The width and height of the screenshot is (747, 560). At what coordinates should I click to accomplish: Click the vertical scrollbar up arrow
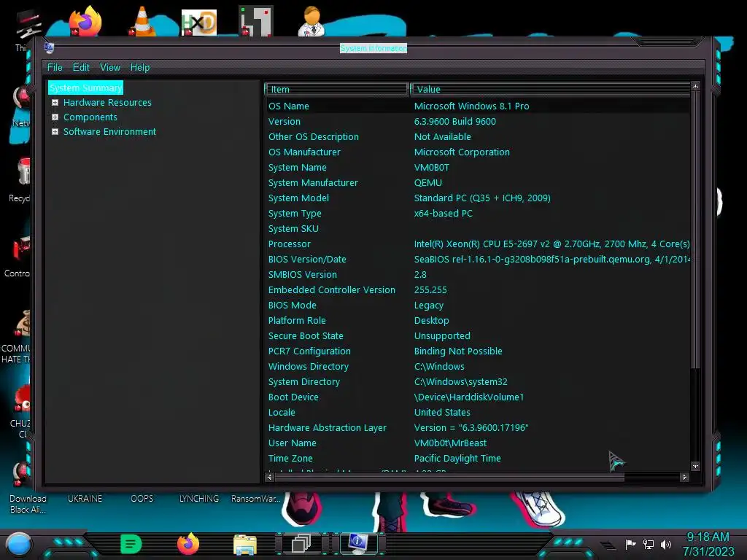(x=695, y=87)
